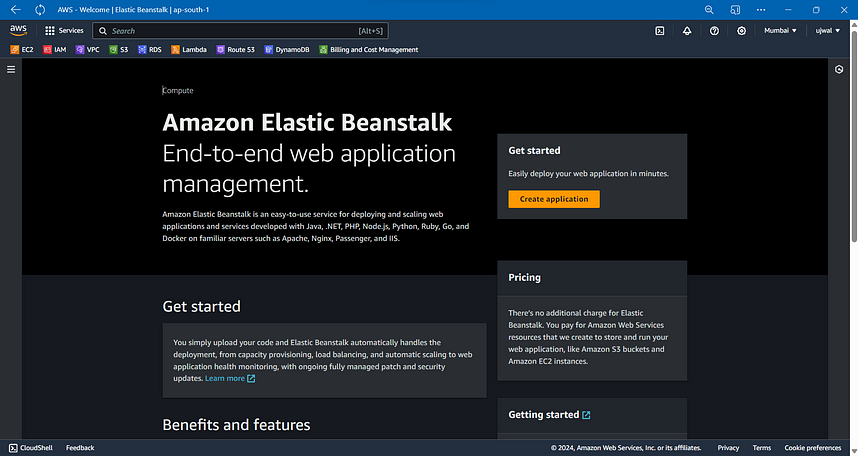This screenshot has width=858, height=456.
Task: Open the settings gear in the top bar
Action: (x=741, y=31)
